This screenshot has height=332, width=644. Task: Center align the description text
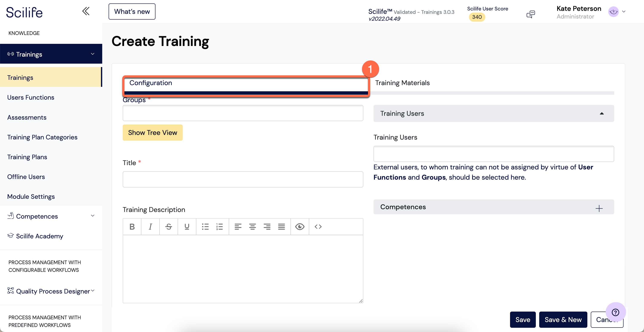tap(252, 227)
